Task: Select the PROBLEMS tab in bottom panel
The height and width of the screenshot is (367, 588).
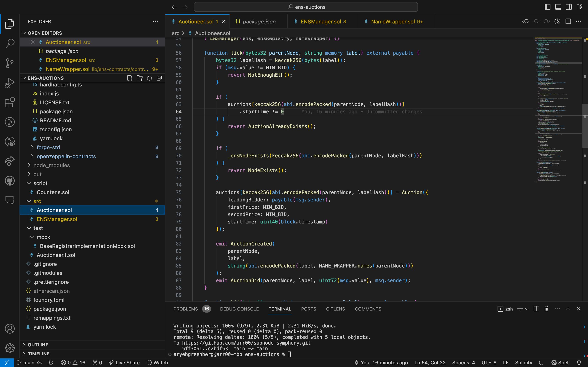Action: point(185,309)
